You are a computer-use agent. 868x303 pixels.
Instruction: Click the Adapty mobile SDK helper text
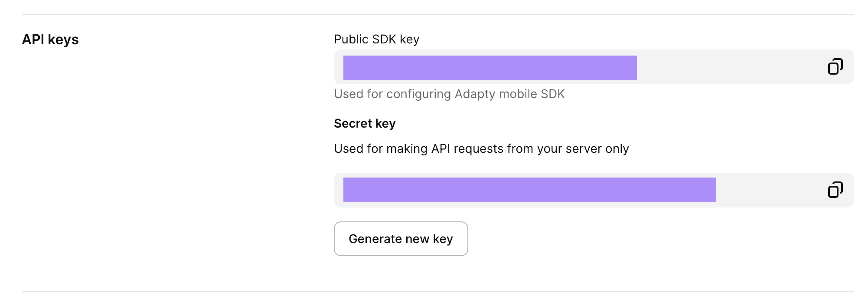(449, 94)
